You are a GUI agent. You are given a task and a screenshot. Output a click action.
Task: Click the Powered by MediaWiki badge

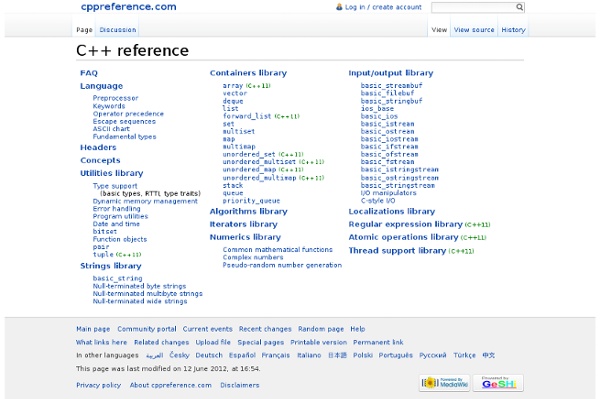pyautogui.click(x=444, y=383)
